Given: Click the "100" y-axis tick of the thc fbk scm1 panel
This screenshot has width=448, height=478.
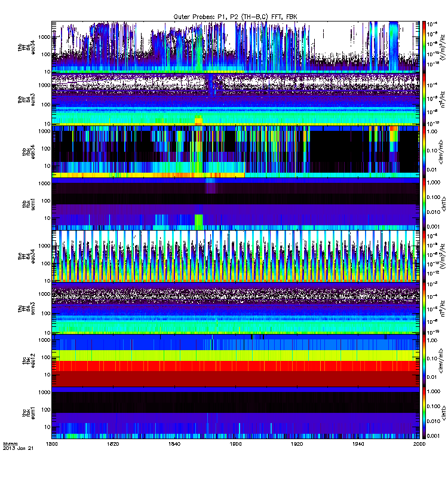Looking at the screenshot, I should pos(46,409).
